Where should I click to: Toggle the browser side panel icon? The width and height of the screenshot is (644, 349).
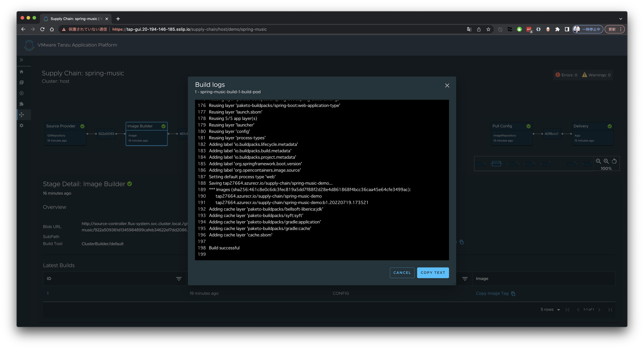tap(567, 29)
